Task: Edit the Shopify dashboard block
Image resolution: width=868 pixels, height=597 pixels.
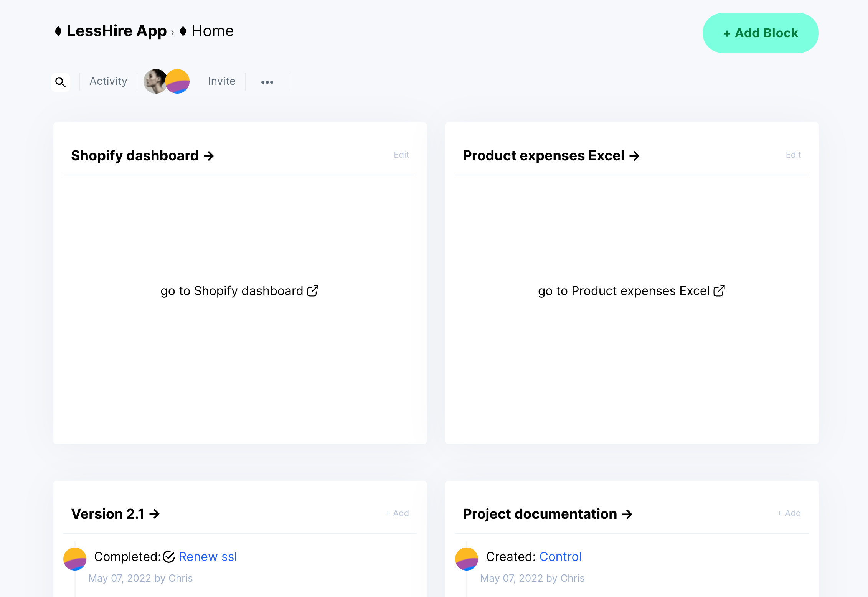Action: 401,155
